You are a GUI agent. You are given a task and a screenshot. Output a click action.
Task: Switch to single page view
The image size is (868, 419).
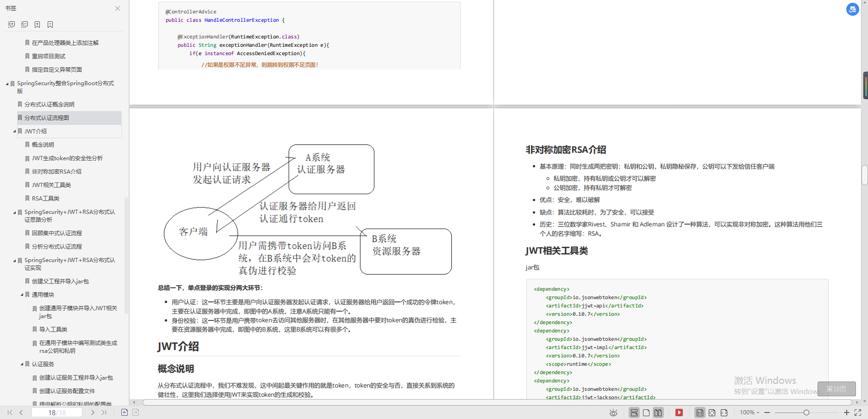[x=646, y=413]
